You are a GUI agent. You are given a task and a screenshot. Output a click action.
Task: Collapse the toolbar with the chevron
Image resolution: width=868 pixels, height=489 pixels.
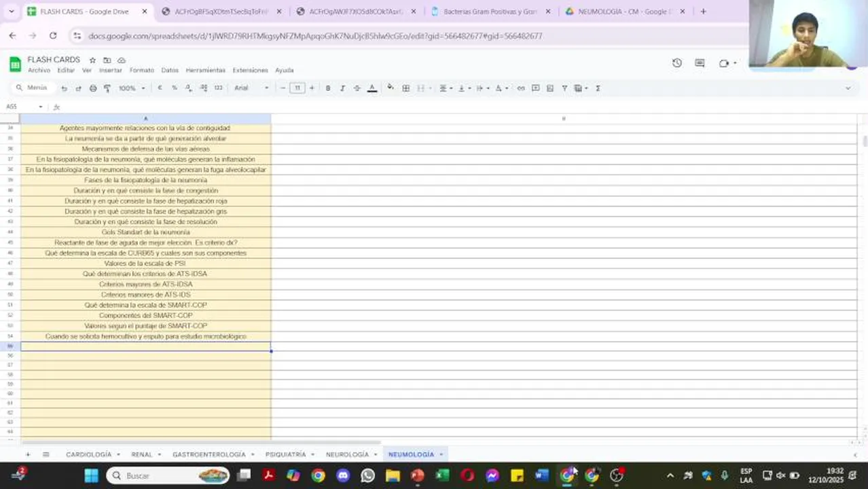[848, 88]
